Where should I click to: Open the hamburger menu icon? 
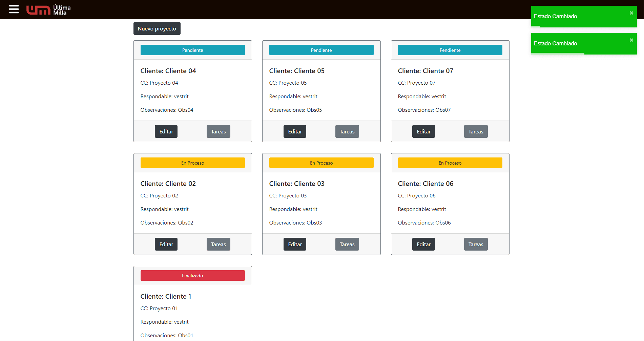pos(14,9)
